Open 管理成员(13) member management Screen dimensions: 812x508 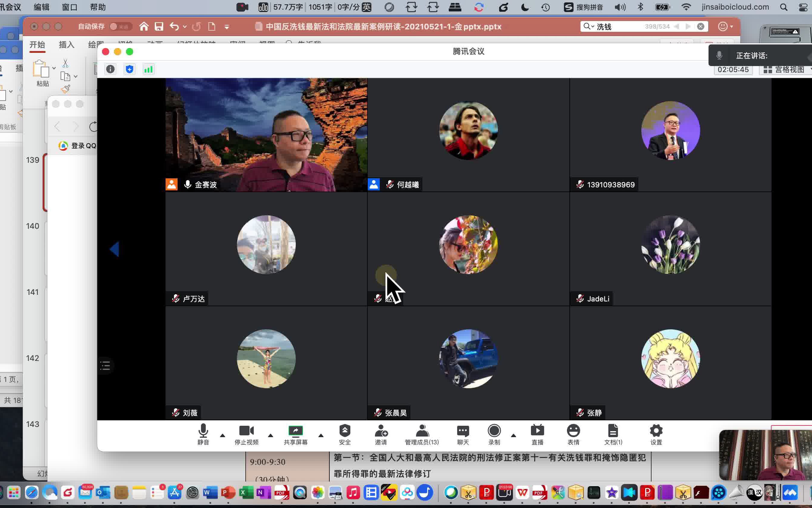point(422,434)
